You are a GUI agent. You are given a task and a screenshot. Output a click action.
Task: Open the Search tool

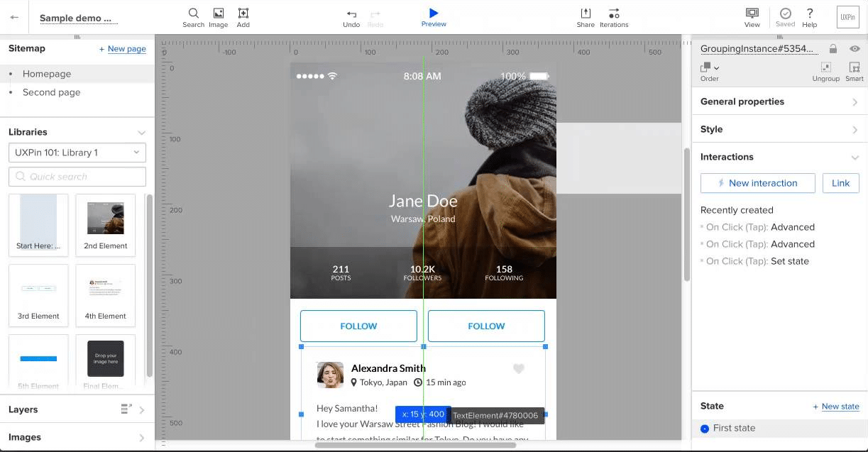pyautogui.click(x=193, y=18)
